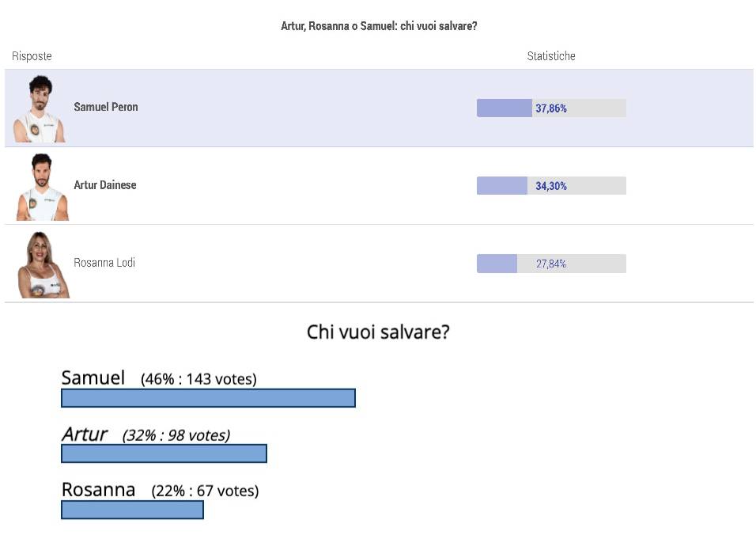Click the italic Artur label in the chart

tap(85, 434)
